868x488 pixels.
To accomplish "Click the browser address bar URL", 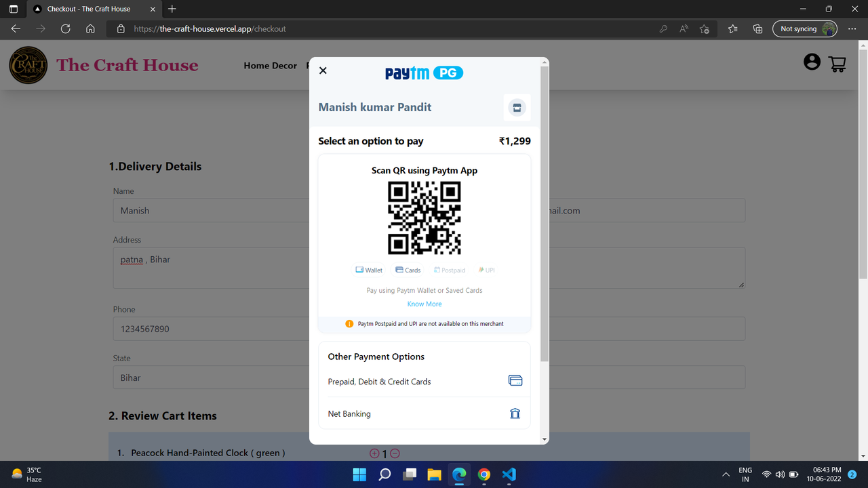I will click(x=210, y=29).
